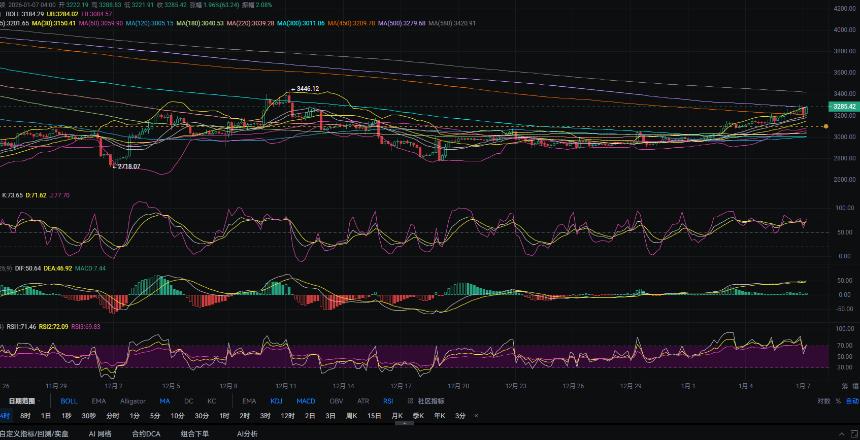Image resolution: width=860 pixels, height=440 pixels.
Task: Toggle the OBV sub-indicator
Action: point(337,401)
